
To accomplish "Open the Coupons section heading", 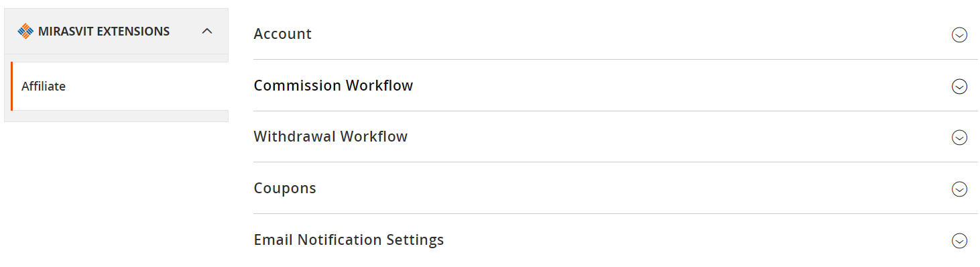I will (285, 188).
